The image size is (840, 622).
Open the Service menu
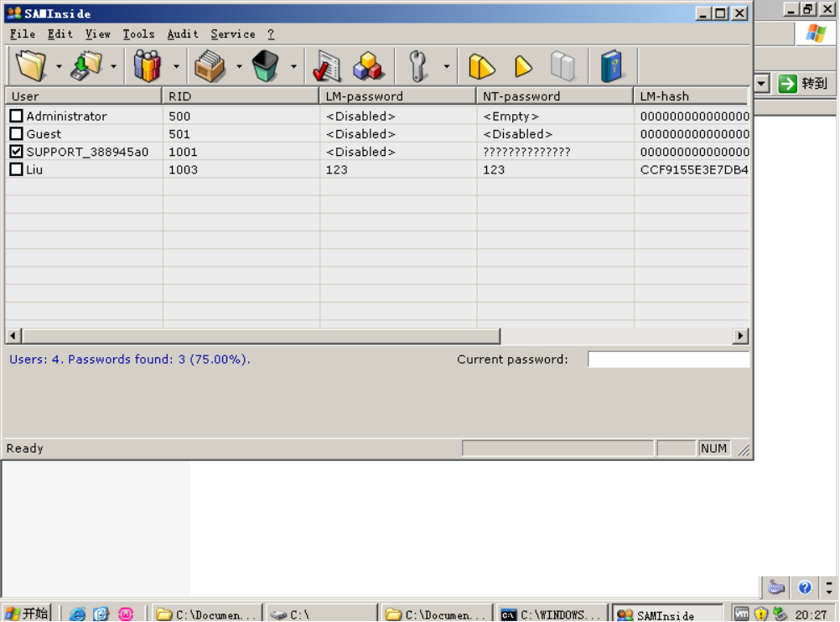(232, 34)
